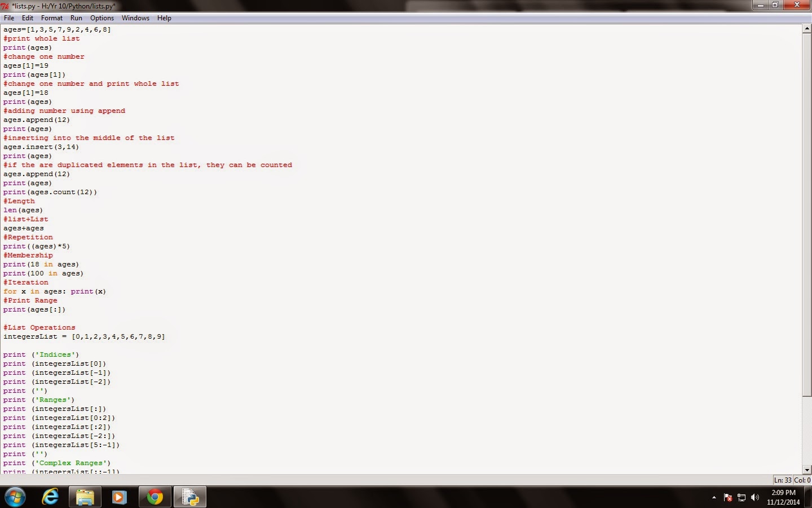Click comment '#adding number using append'

click(64, 111)
